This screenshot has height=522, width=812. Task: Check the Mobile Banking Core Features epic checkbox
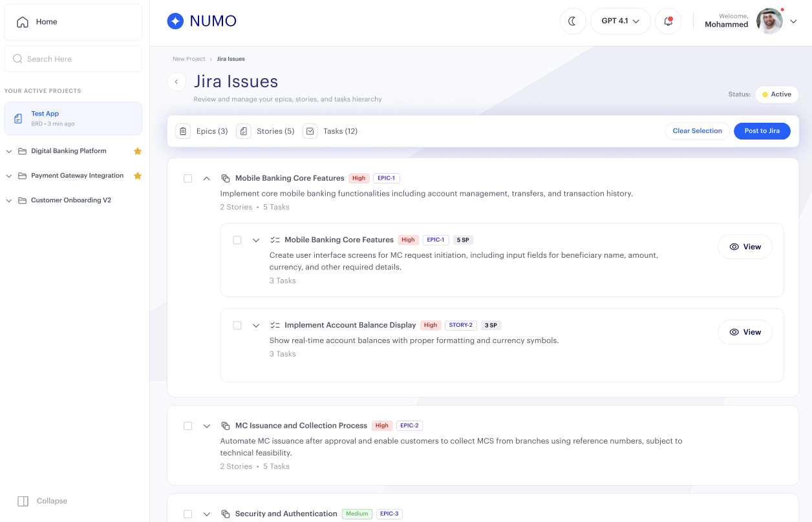[x=188, y=178]
